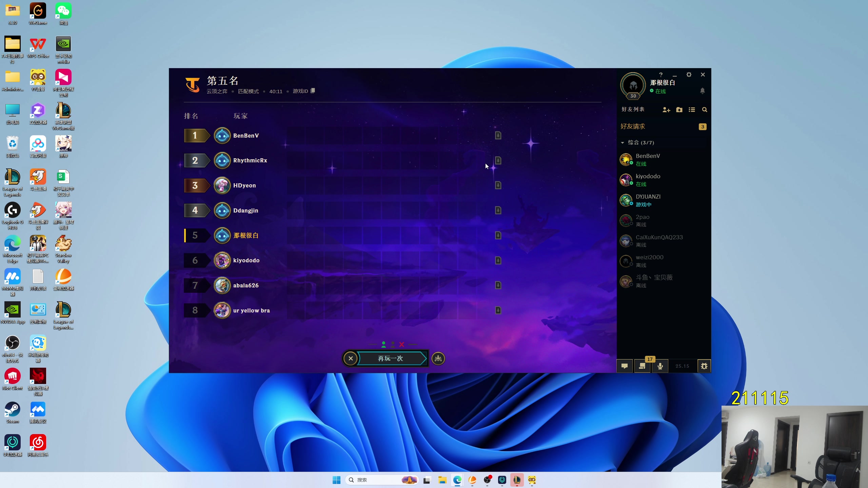The width and height of the screenshot is (868, 488).
Task: Select friend DYJUANZI in friends list
Action: [x=664, y=200]
